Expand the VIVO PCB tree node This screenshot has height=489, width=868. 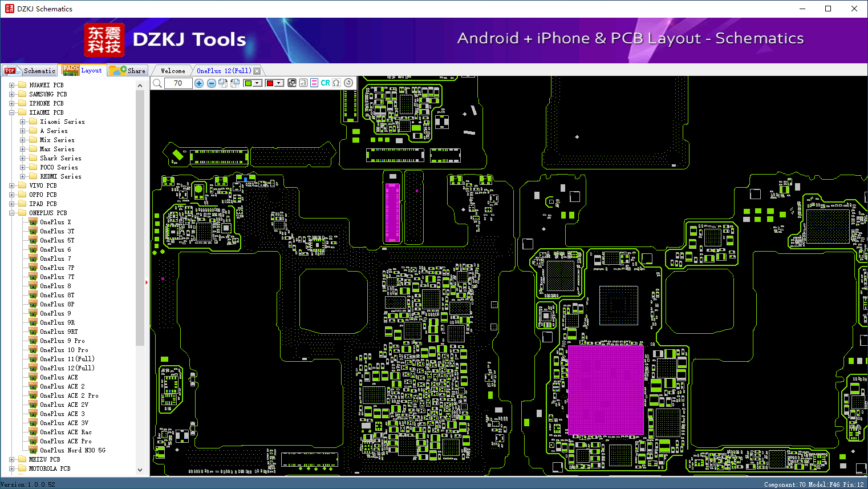click(11, 185)
